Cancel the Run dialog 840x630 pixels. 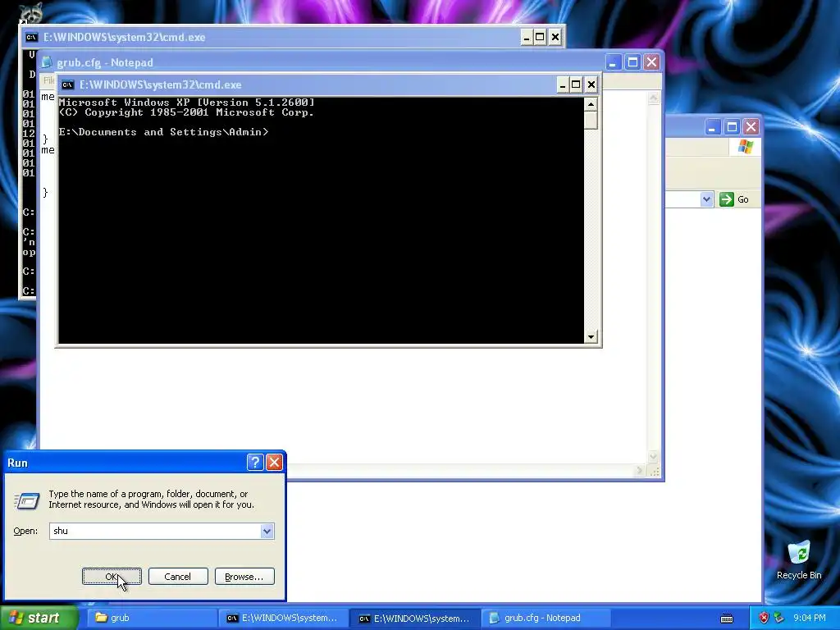[178, 577]
